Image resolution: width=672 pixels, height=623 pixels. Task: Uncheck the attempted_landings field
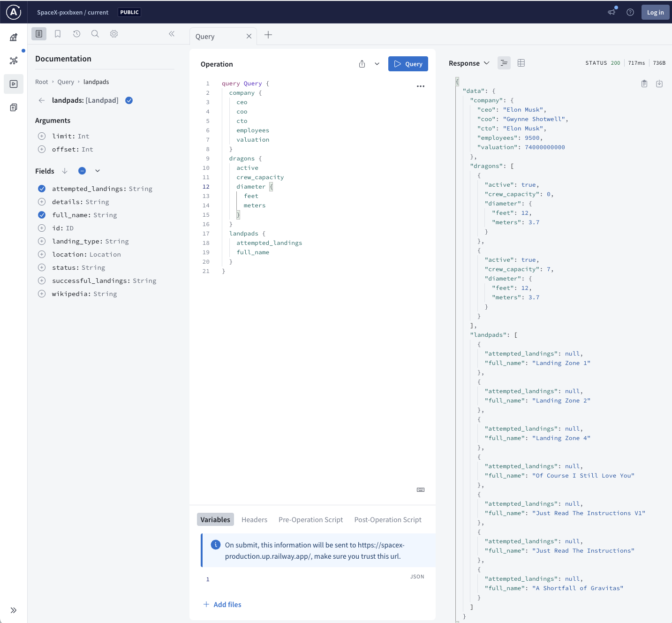(x=42, y=189)
